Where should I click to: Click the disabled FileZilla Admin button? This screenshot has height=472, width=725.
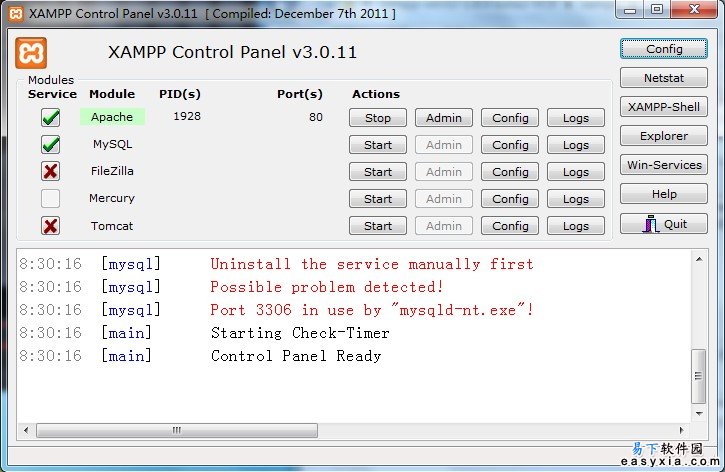444,172
